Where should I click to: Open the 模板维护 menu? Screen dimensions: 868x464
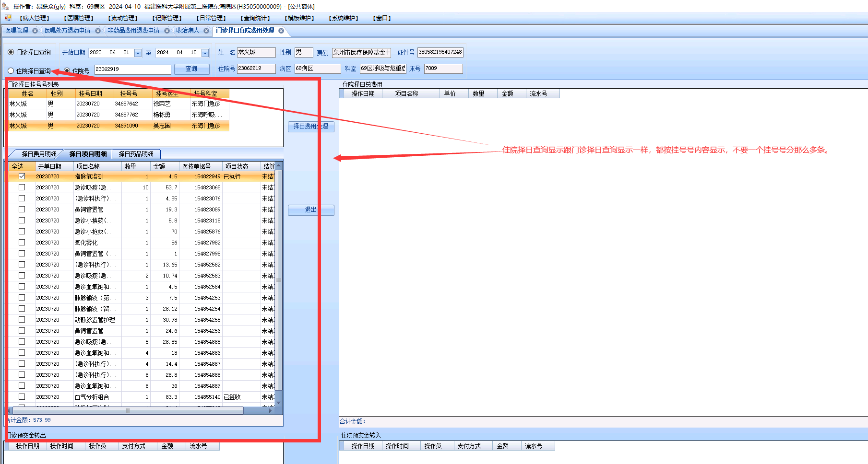point(299,18)
